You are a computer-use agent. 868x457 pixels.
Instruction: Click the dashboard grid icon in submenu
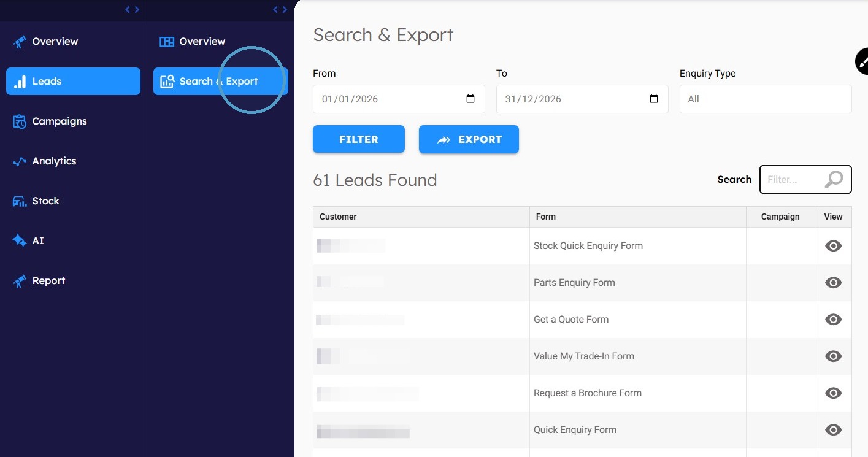(167, 42)
